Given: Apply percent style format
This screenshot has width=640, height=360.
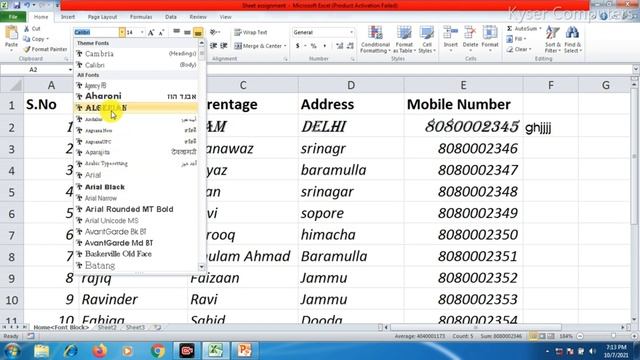Looking at the screenshot, I should 314,46.
